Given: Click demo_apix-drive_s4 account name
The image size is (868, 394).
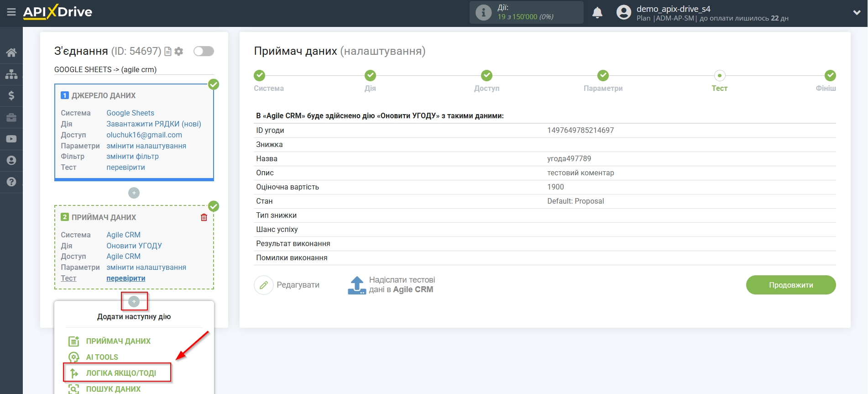Looking at the screenshot, I should (x=673, y=9).
